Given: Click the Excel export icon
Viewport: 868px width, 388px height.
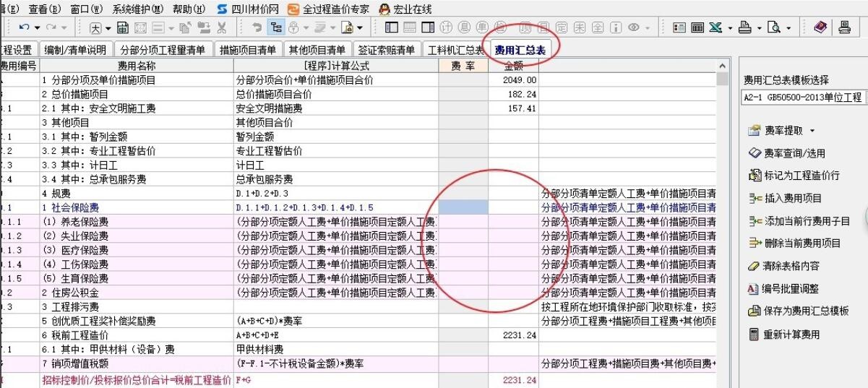Looking at the screenshot, I should point(716,27).
